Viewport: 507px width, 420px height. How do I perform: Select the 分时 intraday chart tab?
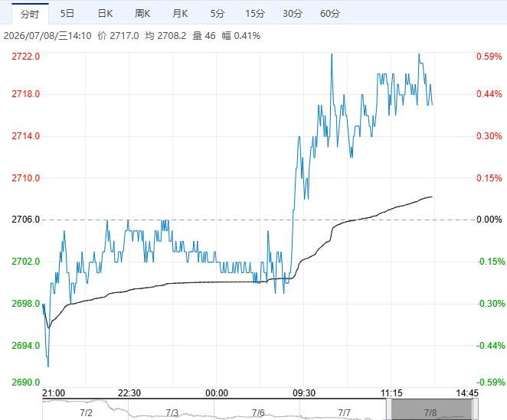[x=30, y=14]
